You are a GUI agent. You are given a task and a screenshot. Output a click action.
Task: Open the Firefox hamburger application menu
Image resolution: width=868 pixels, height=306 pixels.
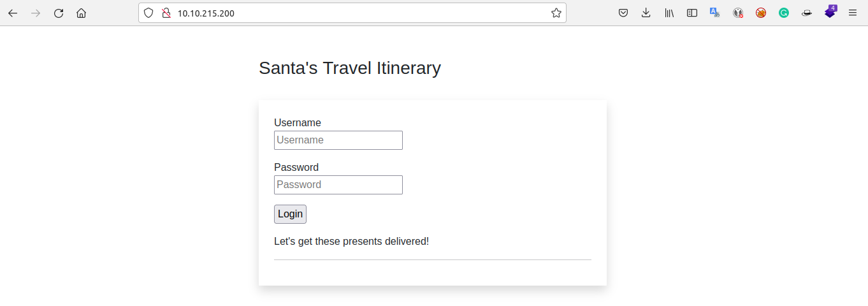853,13
